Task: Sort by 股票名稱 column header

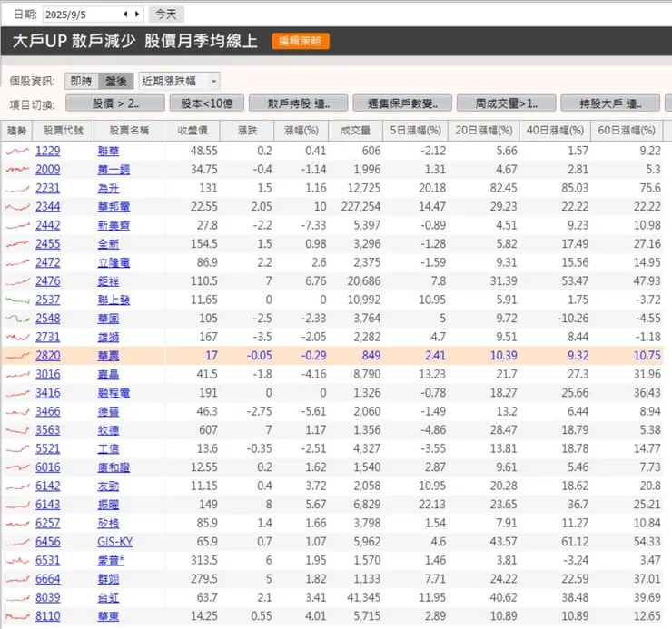Action: click(130, 131)
